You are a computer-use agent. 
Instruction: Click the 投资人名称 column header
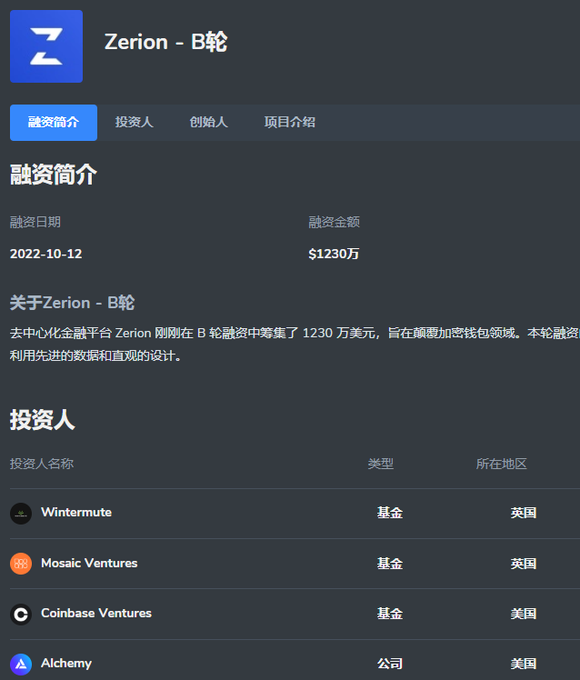click(42, 464)
